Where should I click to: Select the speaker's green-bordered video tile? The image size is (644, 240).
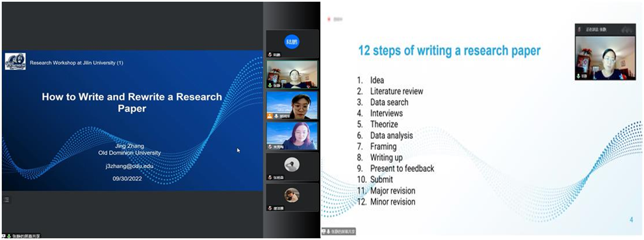point(292,74)
